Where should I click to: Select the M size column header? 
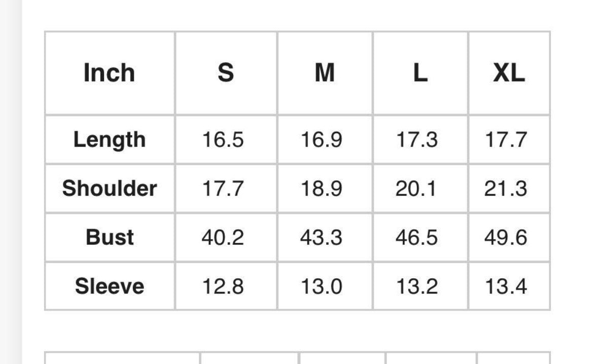click(325, 73)
